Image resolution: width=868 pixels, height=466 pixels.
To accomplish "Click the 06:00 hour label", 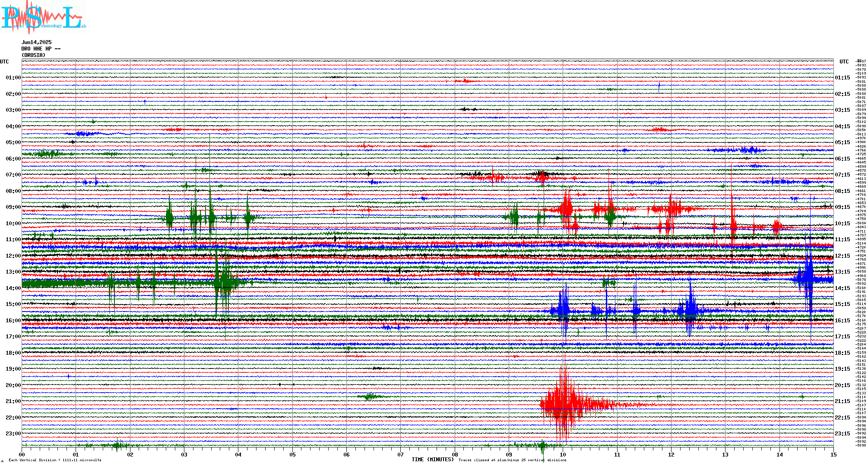I will [13, 159].
